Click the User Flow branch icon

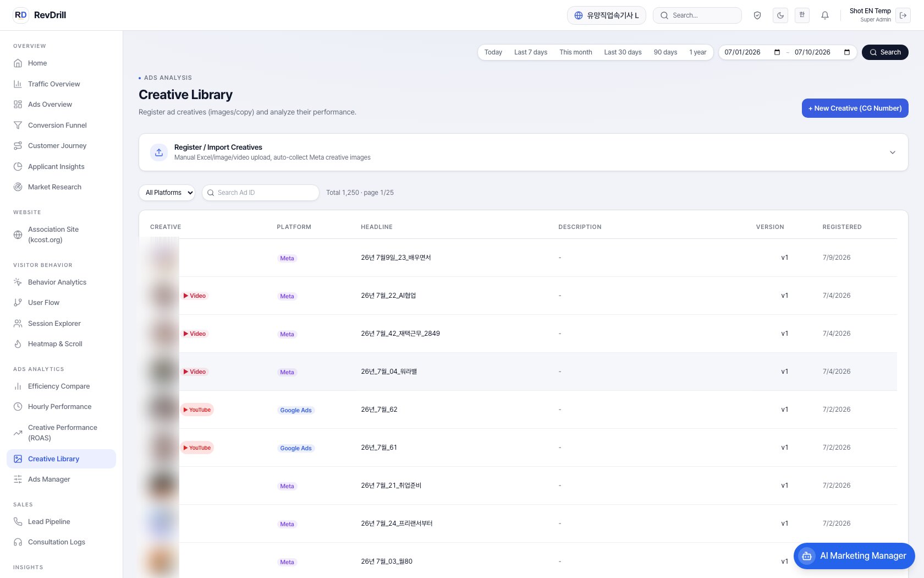click(18, 303)
